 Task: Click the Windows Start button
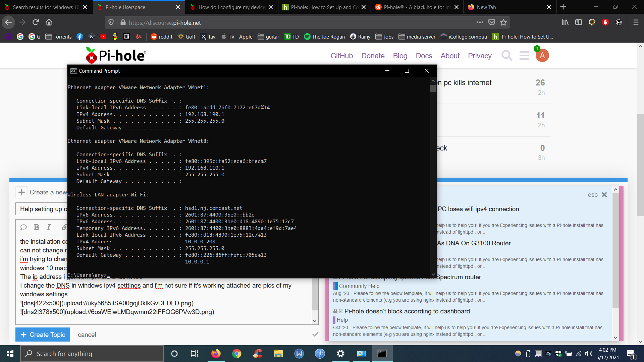coord(10,354)
